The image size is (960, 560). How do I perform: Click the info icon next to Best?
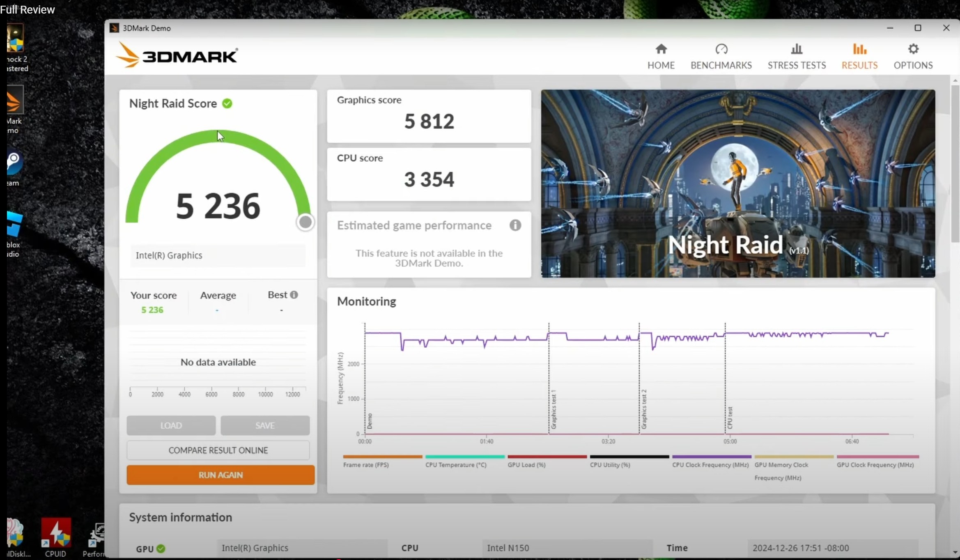[x=294, y=295]
